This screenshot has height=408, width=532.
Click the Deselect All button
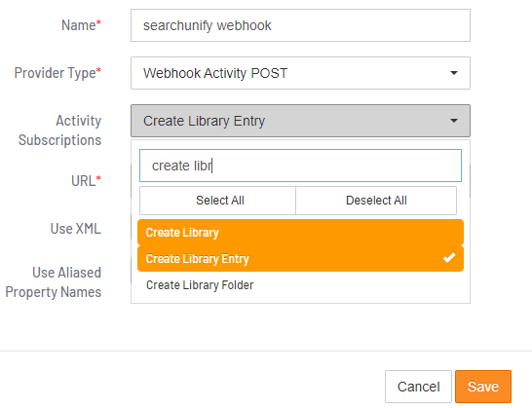click(376, 201)
